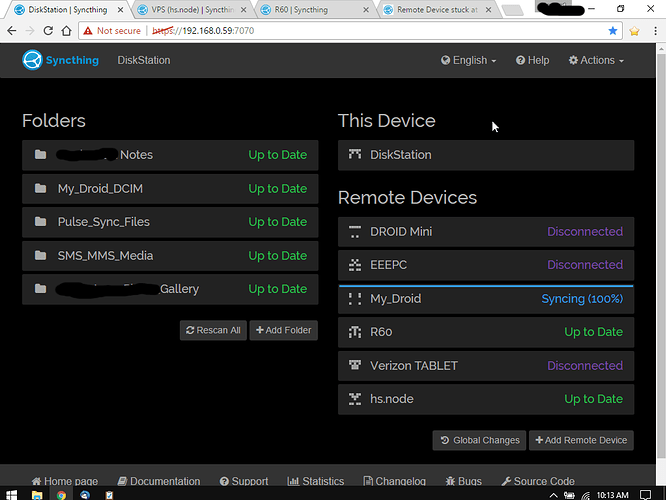Open the Bugs footer link
Viewport: 666px width, 500px height.
point(463,481)
